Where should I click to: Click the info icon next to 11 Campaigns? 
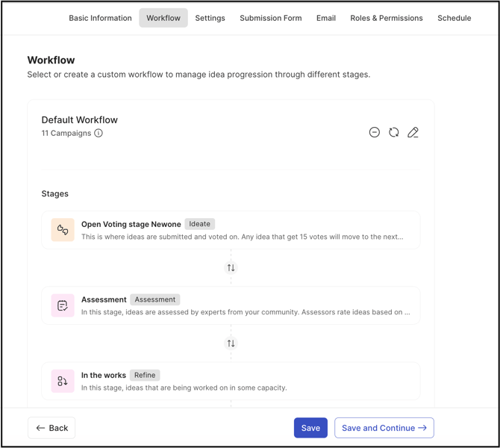[99, 134]
